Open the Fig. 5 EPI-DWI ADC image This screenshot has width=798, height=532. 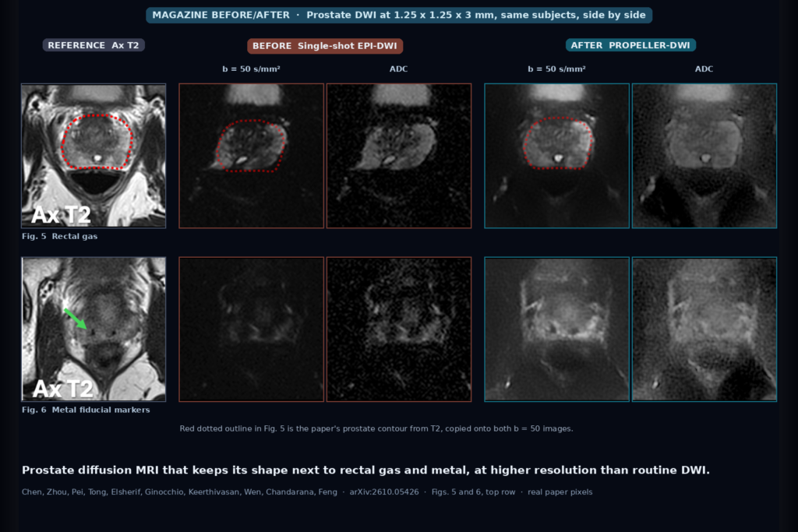tap(399, 156)
